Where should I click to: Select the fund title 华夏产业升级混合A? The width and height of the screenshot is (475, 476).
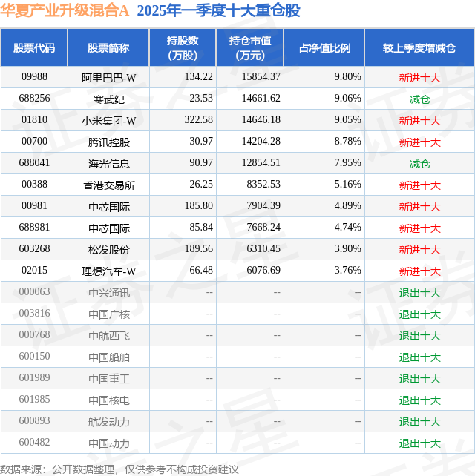(x=65, y=10)
